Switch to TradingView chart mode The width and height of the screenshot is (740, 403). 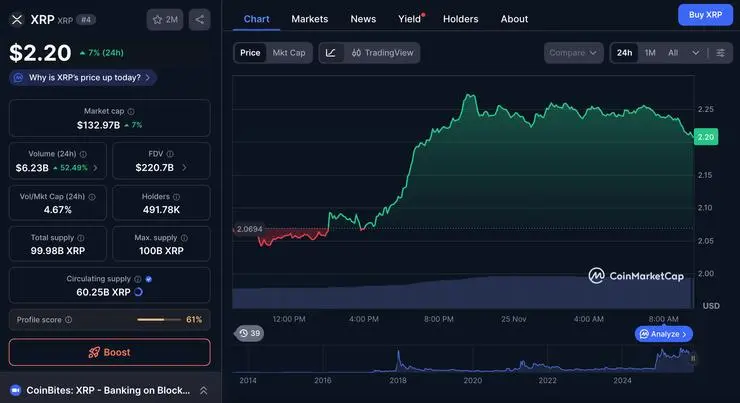[x=383, y=53]
